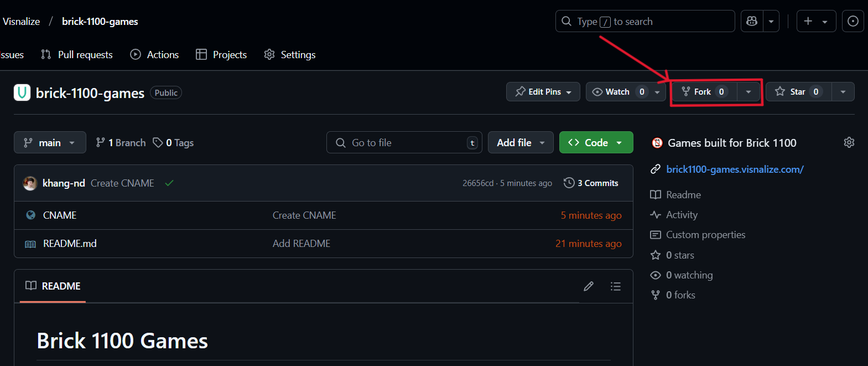Viewport: 868px width, 366px height.
Task: Open the khang-nd author link
Action: click(x=64, y=183)
